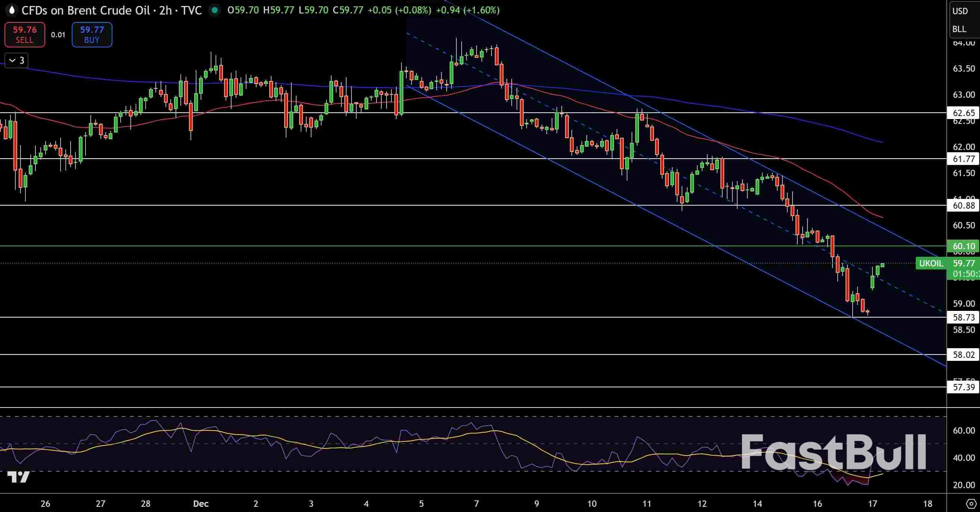Click the 57.39 price level label
The image size is (980, 512).
point(963,387)
